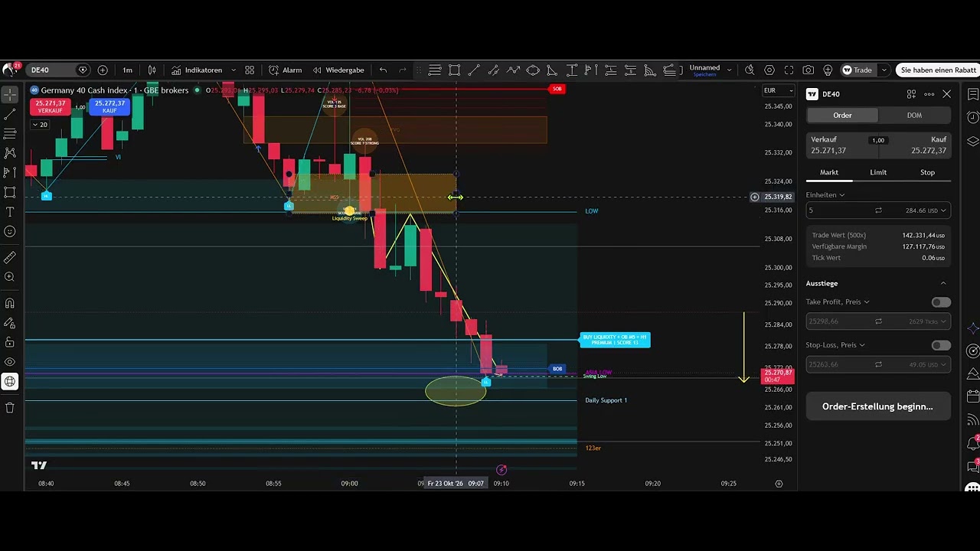Choose the Stop order type
Viewport: 980px width, 551px height.
coord(927,172)
